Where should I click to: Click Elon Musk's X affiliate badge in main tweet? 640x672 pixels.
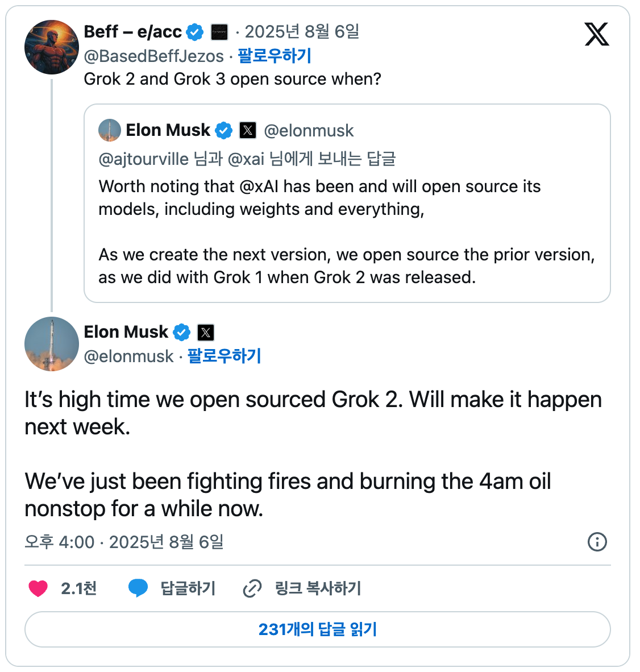206,333
